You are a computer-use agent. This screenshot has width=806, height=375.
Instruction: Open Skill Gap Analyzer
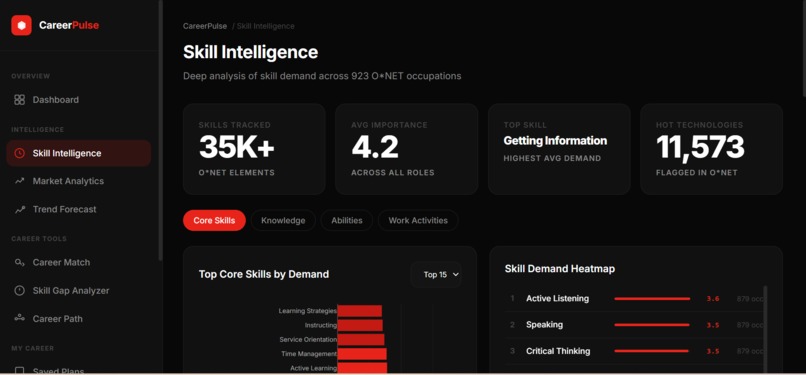tap(79, 290)
